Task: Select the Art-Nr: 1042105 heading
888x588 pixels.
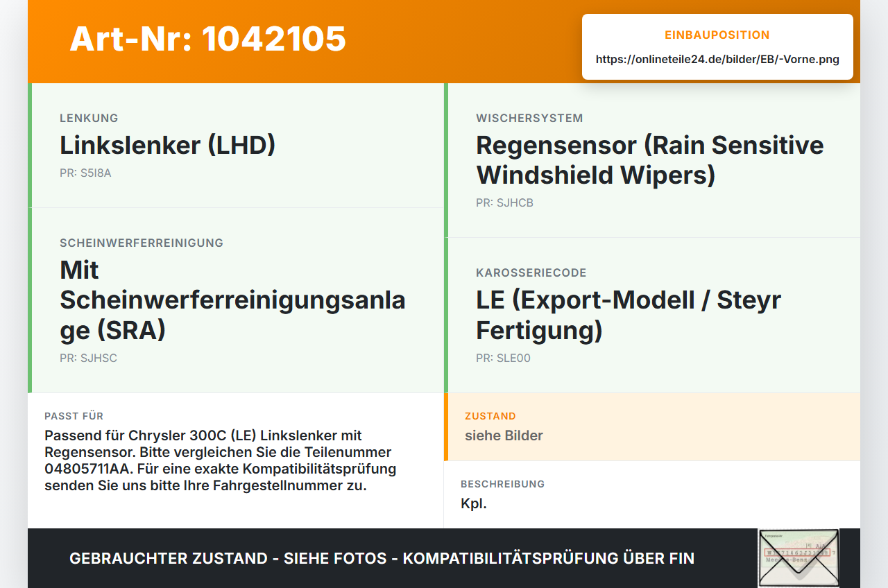Action: coord(207,39)
